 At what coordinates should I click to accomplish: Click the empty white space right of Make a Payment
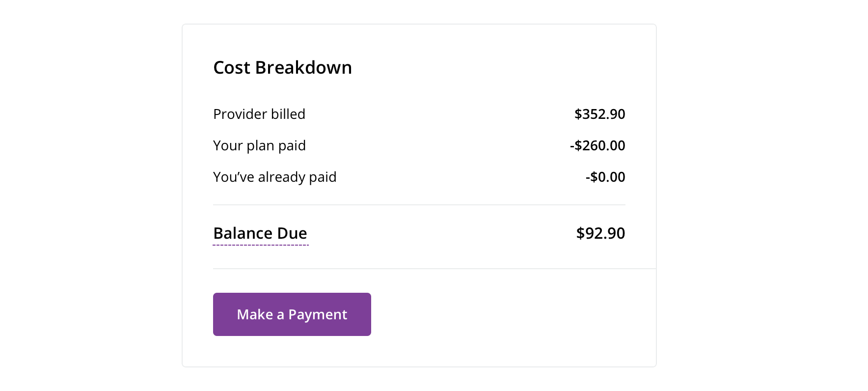point(511,314)
